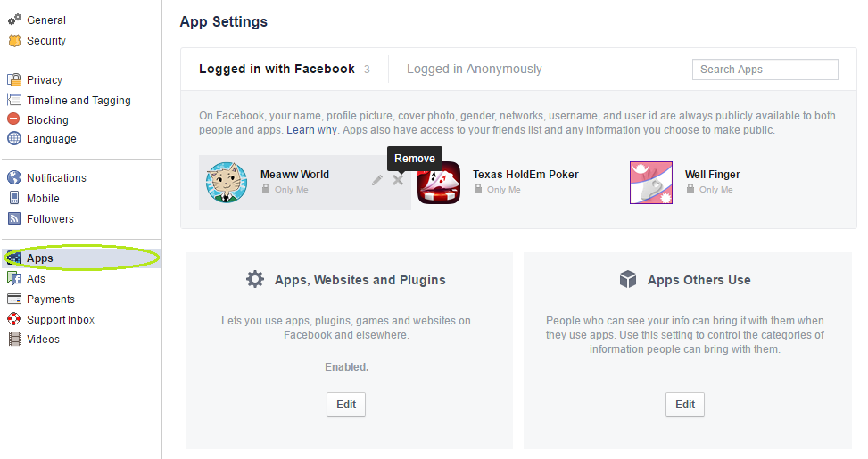Image resolution: width=868 pixels, height=459 pixels.
Task: Open the Well Finger app name
Action: click(x=713, y=174)
